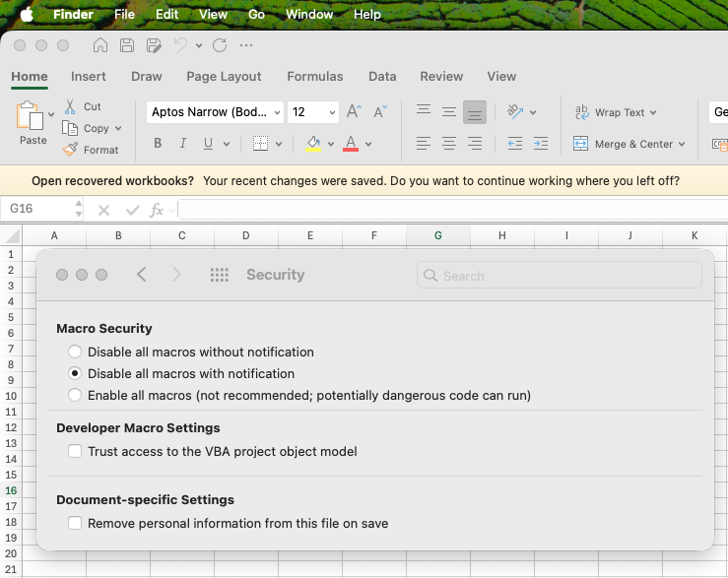The image size is (728, 578).
Task: Select Disable all macros without notification
Action: point(75,352)
